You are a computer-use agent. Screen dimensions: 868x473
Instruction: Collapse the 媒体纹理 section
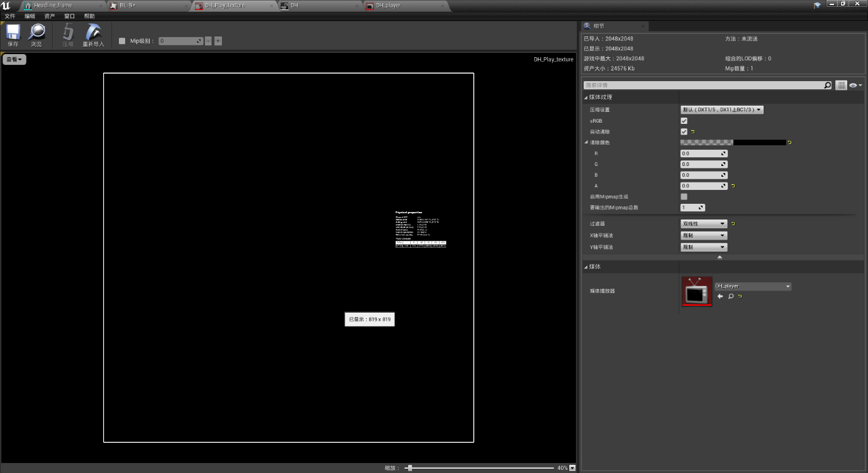[586, 97]
